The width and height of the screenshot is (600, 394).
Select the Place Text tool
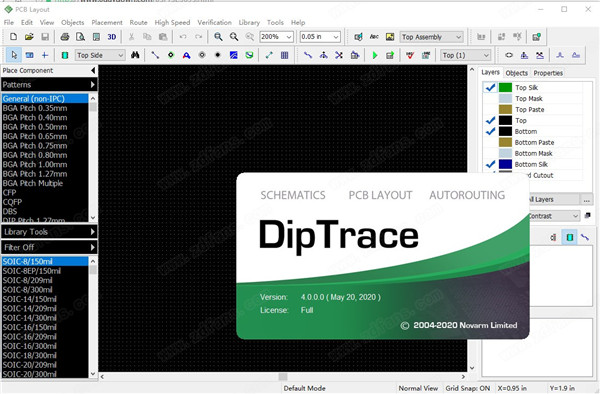[x=186, y=55]
